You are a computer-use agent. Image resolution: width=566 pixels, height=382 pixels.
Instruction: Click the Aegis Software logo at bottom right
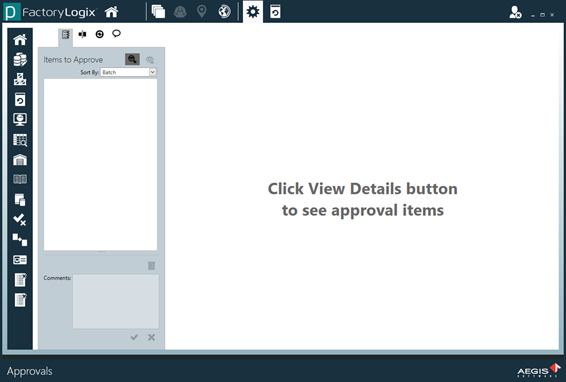click(539, 370)
